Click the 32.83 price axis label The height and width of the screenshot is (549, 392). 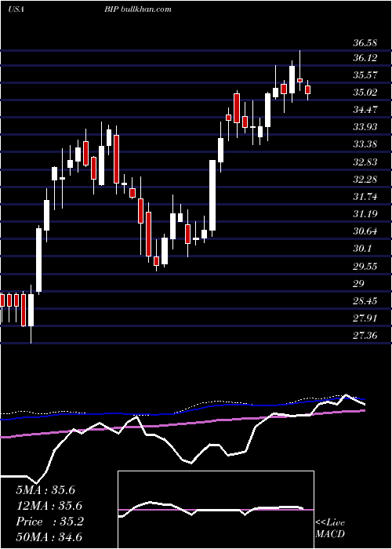pyautogui.click(x=365, y=162)
